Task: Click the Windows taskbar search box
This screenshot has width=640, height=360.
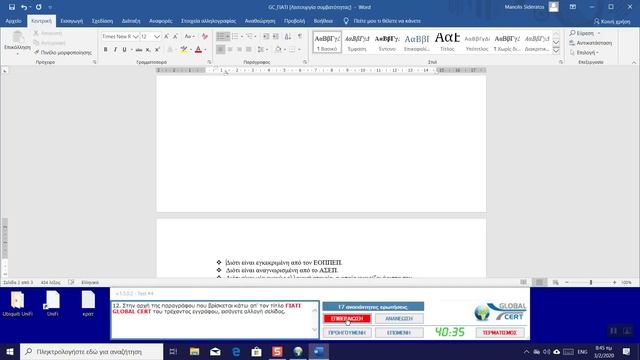Action: (x=91, y=351)
